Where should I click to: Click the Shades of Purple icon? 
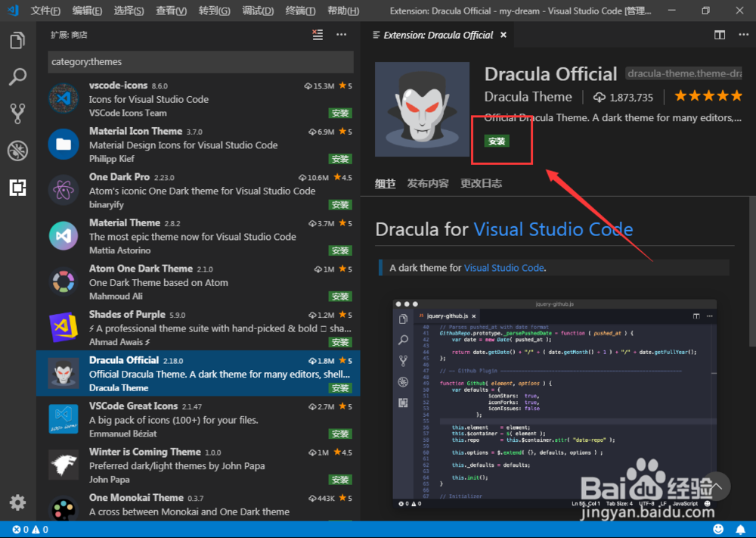pyautogui.click(x=64, y=328)
